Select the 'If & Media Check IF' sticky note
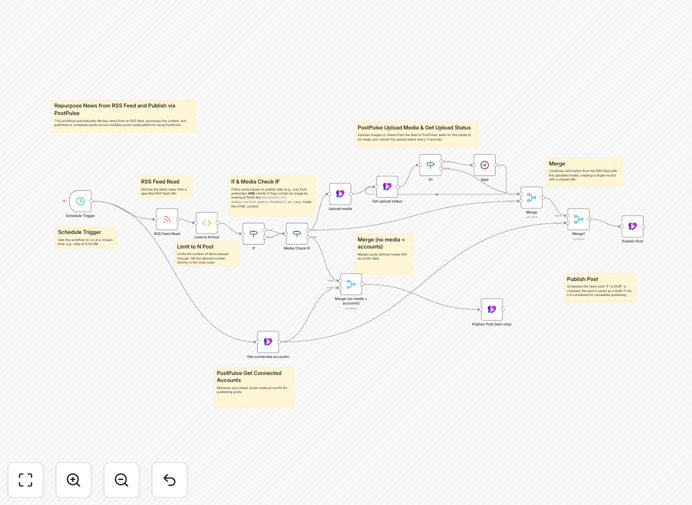This screenshot has height=505, width=692. [x=271, y=196]
